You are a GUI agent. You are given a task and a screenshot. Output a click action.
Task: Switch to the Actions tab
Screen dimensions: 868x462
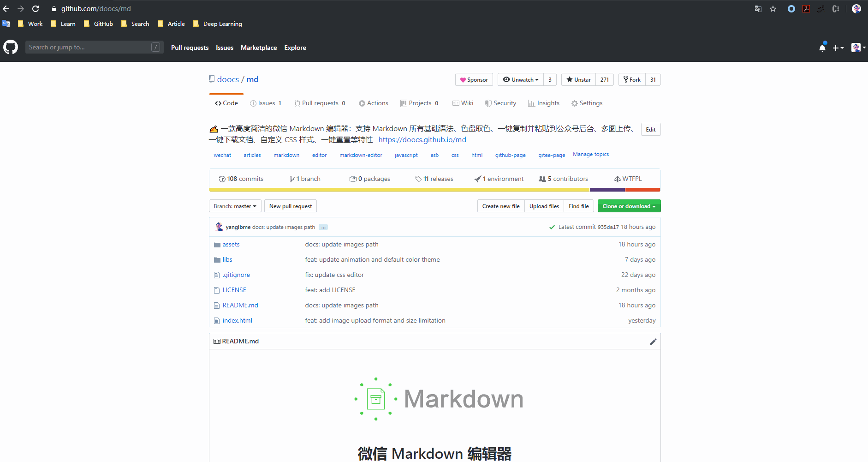pyautogui.click(x=374, y=103)
